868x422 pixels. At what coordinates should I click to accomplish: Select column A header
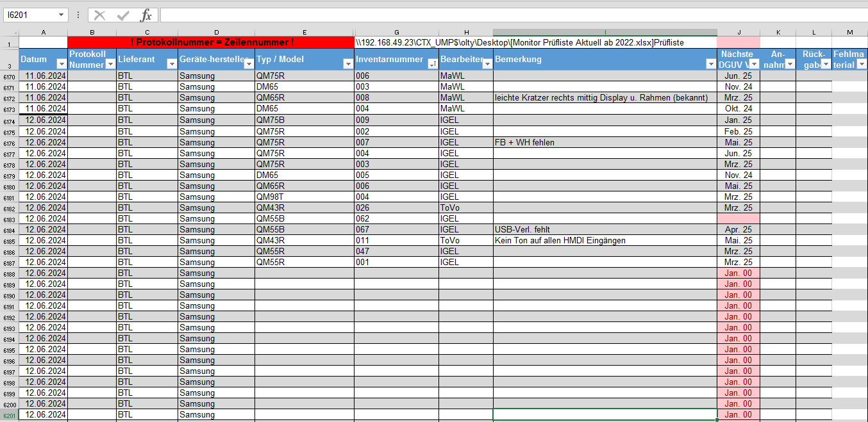(x=43, y=32)
